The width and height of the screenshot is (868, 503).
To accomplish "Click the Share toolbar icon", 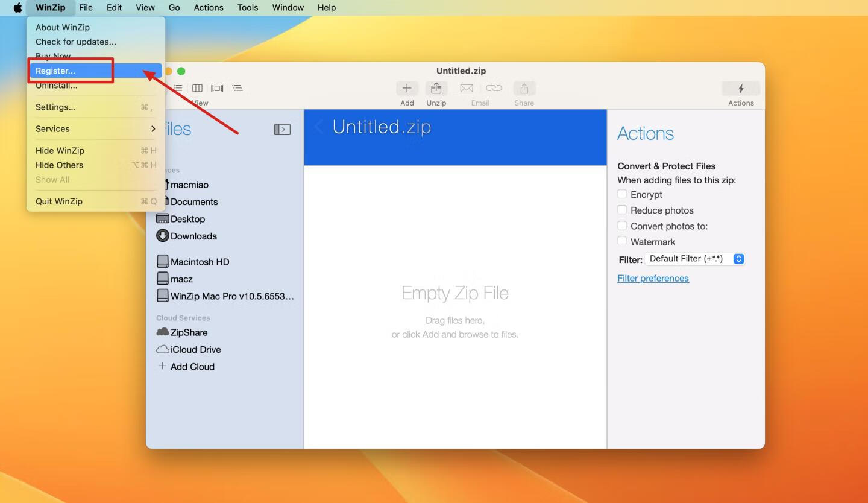I will point(524,88).
